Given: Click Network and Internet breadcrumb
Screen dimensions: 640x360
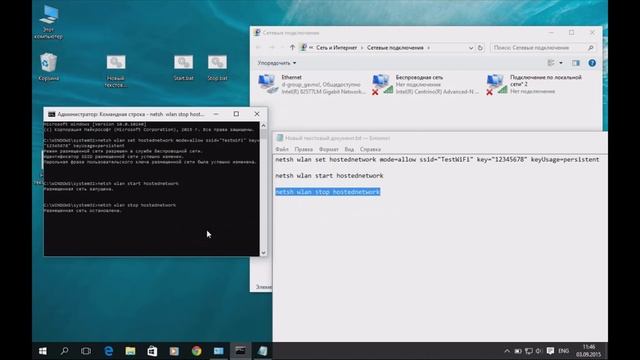Looking at the screenshot, I should [x=336, y=48].
